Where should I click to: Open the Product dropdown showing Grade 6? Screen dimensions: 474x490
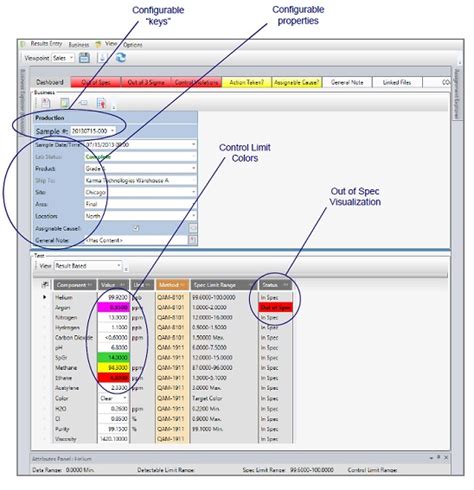pyautogui.click(x=193, y=168)
